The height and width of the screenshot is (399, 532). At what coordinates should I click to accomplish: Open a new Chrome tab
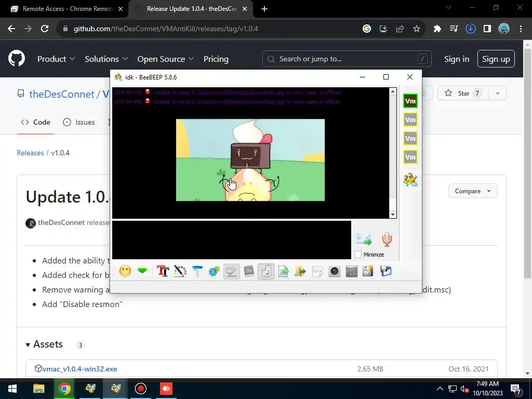click(264, 9)
